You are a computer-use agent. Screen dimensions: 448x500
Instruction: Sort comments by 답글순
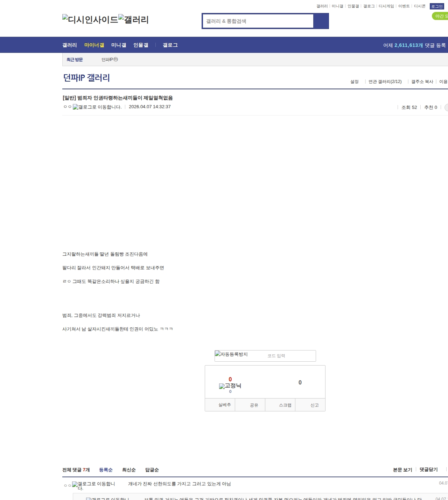(152, 470)
